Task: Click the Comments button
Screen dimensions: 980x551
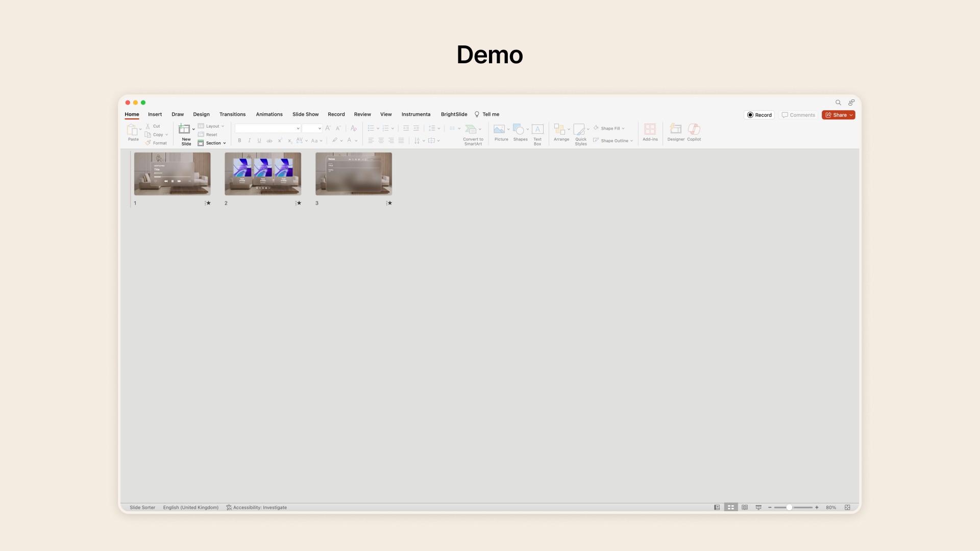Action: pyautogui.click(x=798, y=115)
